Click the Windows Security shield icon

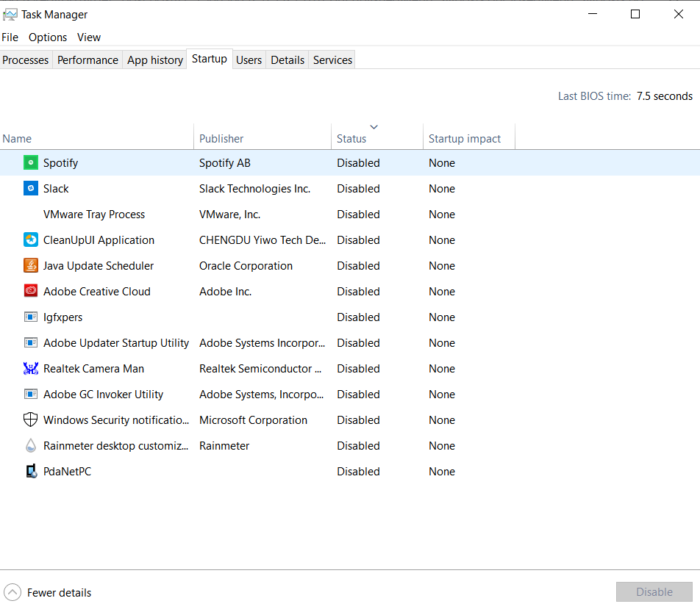[x=30, y=420]
